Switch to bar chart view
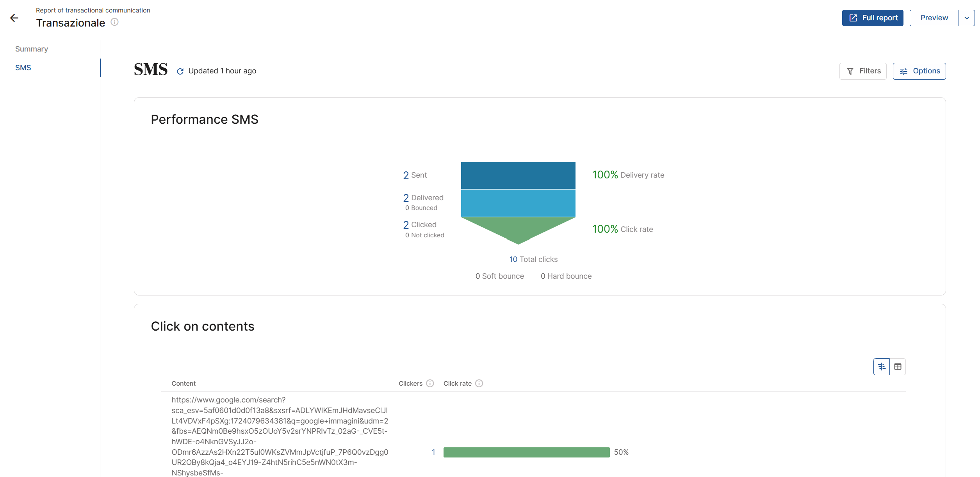 point(881,367)
